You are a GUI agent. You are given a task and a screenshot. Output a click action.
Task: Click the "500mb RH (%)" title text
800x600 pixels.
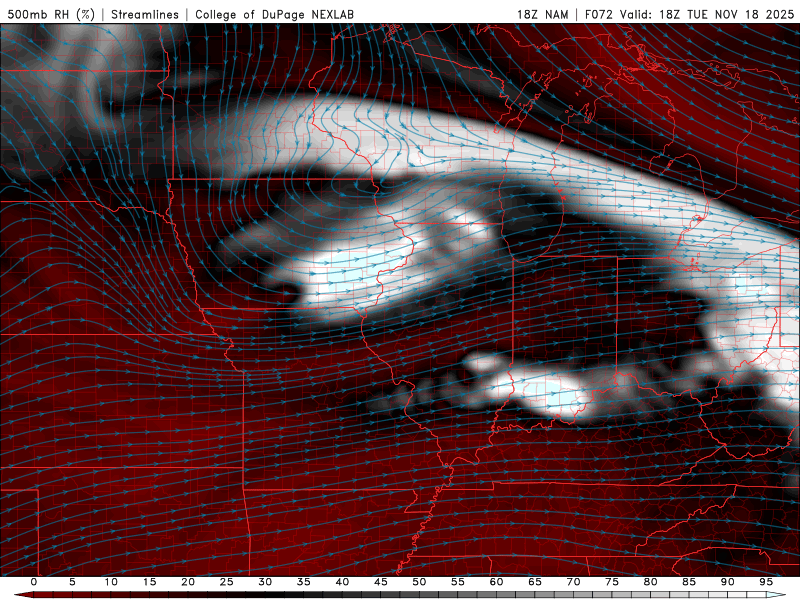tap(52, 14)
